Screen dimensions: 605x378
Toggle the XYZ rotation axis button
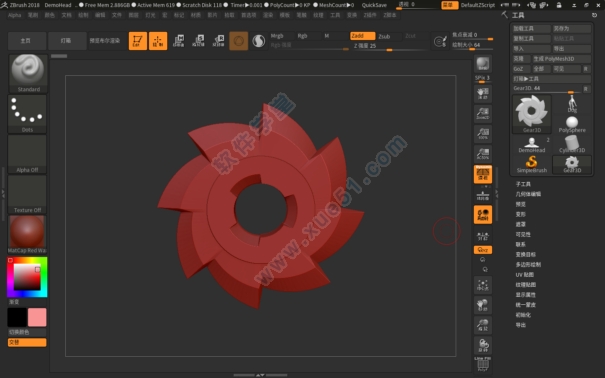pos(483,250)
